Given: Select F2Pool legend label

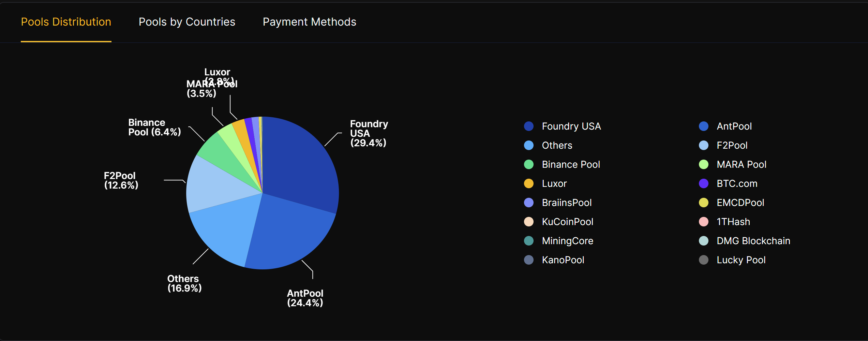Looking at the screenshot, I should click(x=732, y=145).
